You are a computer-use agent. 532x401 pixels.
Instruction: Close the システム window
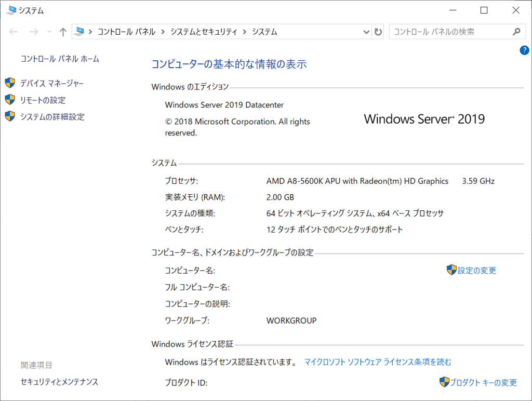pyautogui.click(x=516, y=10)
